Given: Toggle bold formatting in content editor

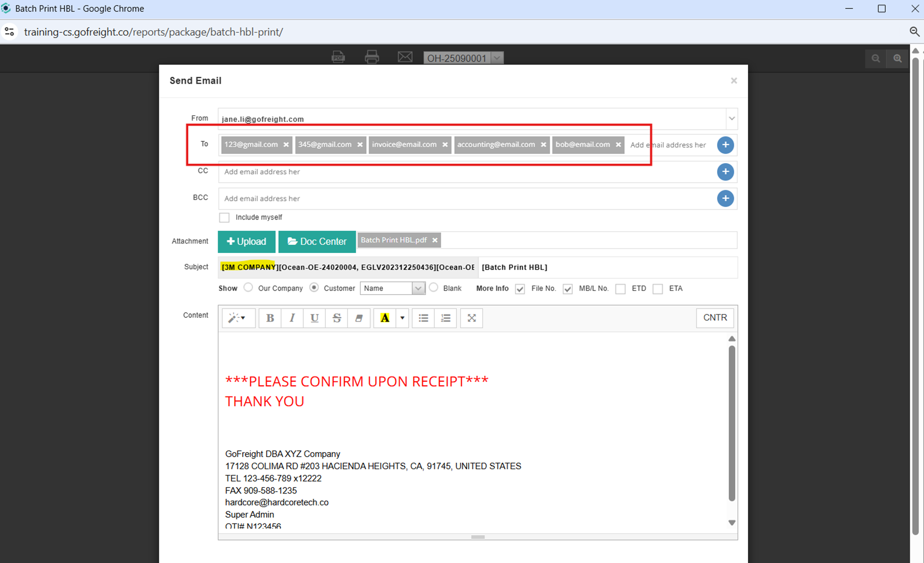Looking at the screenshot, I should [x=270, y=318].
